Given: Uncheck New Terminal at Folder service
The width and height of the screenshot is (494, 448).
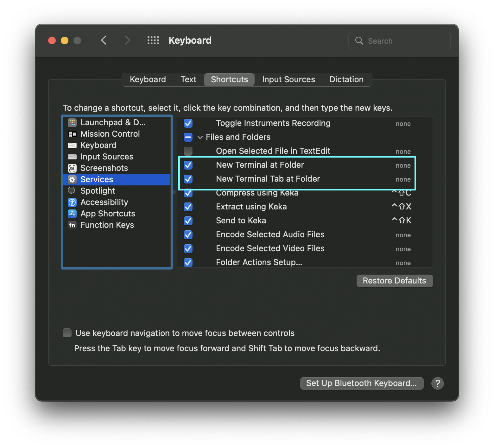Looking at the screenshot, I should [x=188, y=165].
